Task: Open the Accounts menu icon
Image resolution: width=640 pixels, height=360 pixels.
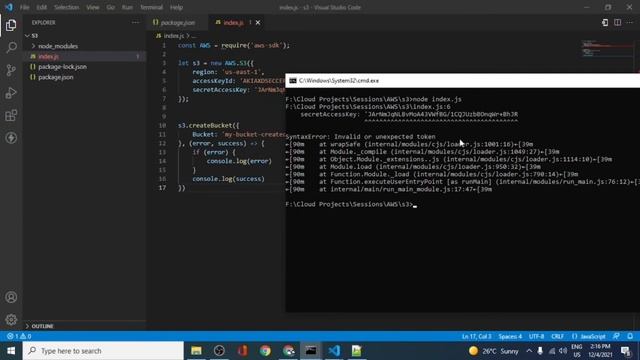Action: tap(11, 297)
